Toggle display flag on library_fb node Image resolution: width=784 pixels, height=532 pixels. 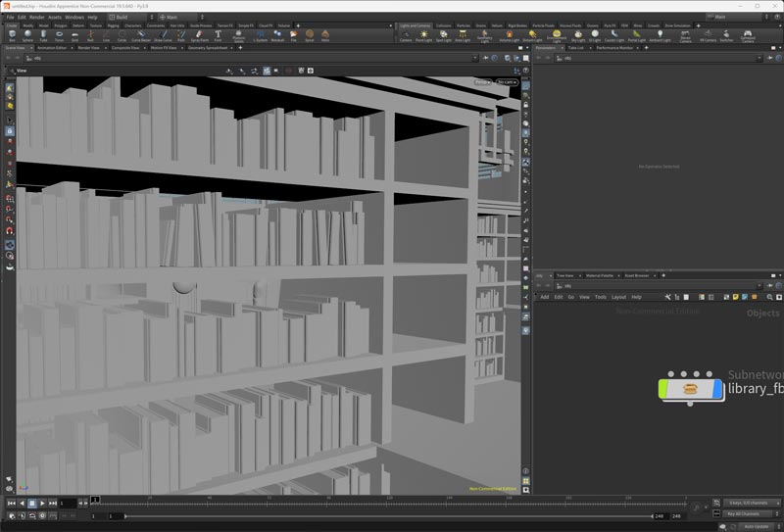pos(717,389)
